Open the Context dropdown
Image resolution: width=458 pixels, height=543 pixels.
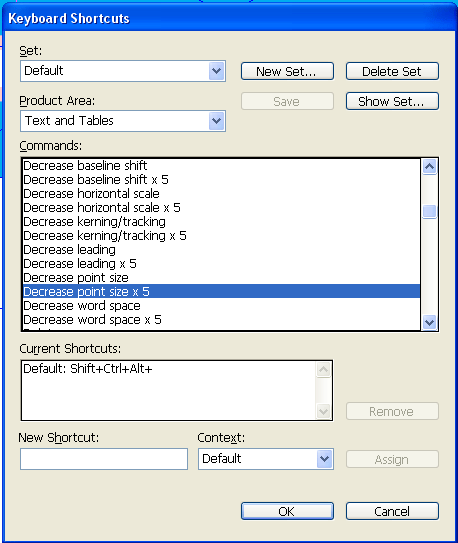(x=266, y=459)
